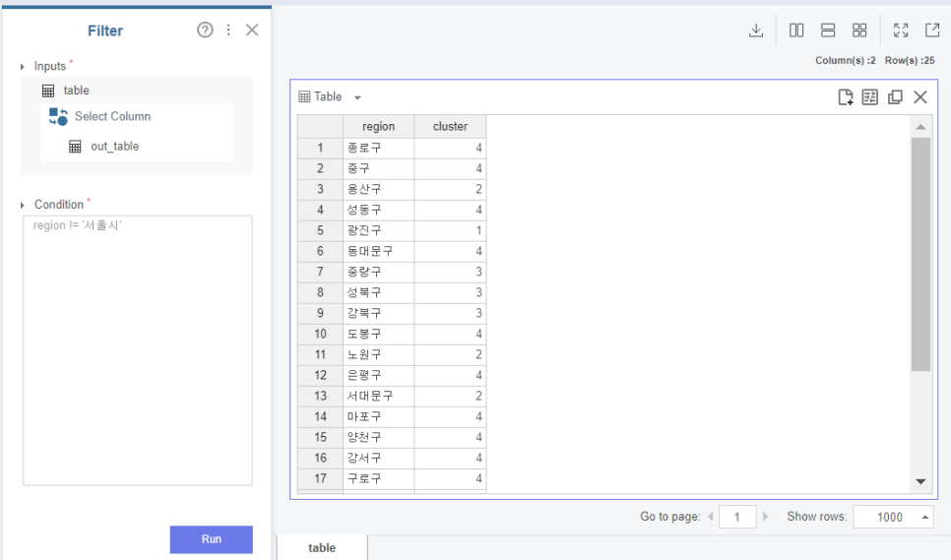Switch to two-row stacked layout

(828, 31)
